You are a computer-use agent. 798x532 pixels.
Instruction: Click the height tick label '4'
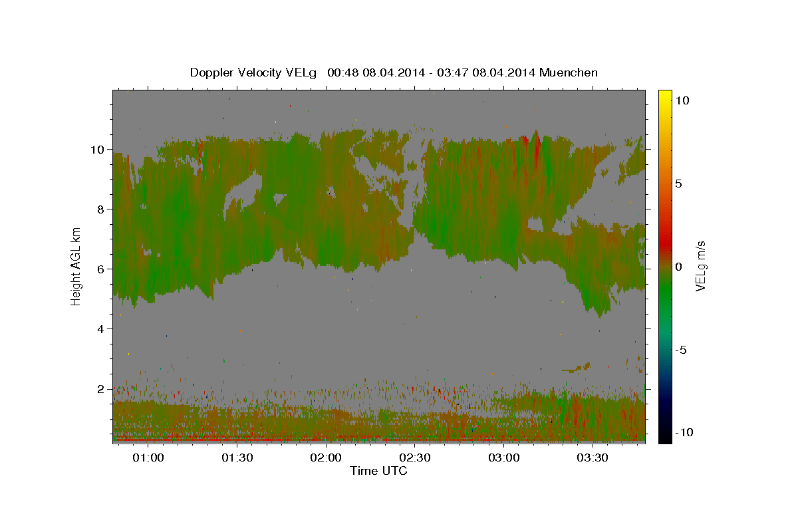point(101,329)
